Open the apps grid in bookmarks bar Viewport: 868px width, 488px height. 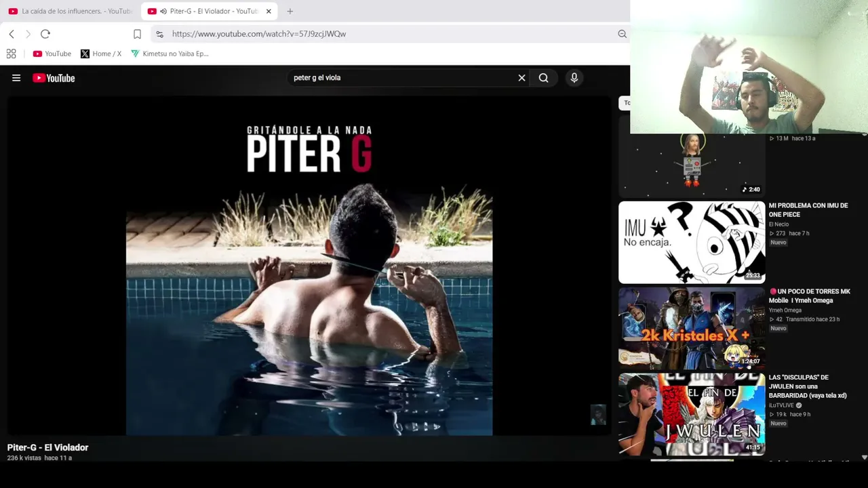pos(11,54)
